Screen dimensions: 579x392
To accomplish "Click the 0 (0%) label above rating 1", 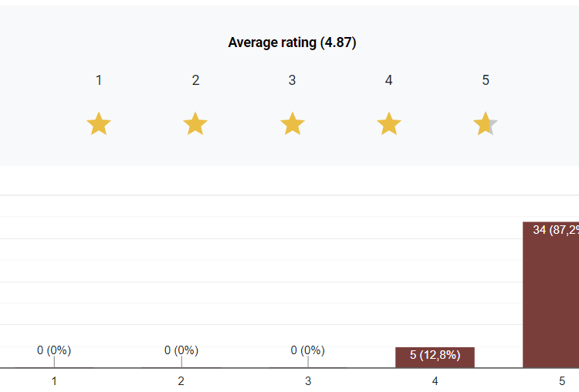I will click(54, 350).
